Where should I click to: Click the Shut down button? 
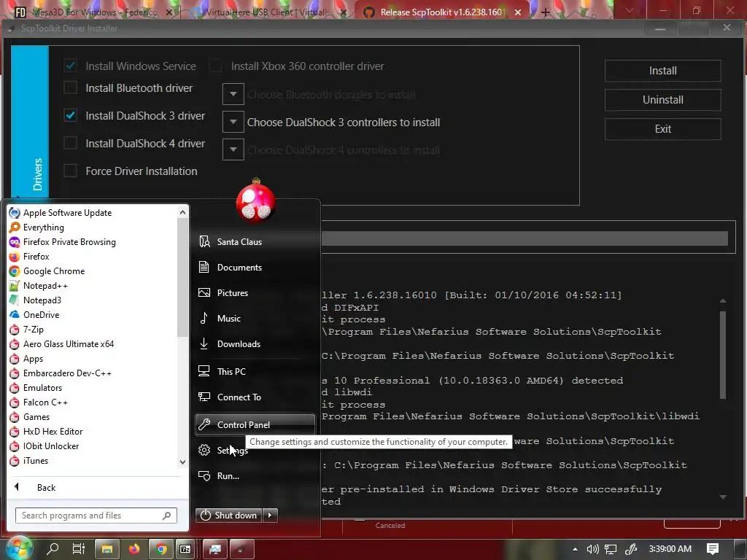click(x=228, y=516)
